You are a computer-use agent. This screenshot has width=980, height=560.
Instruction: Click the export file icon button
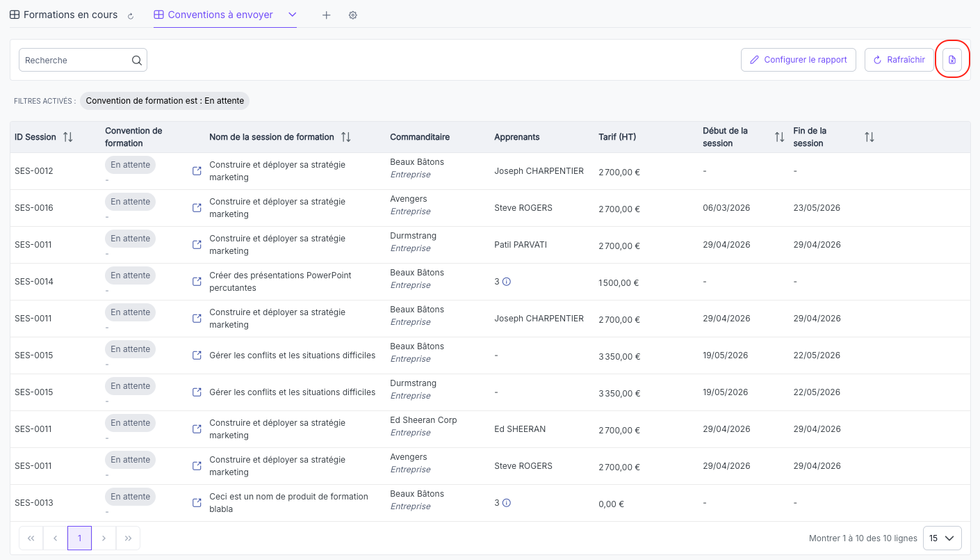952,60
